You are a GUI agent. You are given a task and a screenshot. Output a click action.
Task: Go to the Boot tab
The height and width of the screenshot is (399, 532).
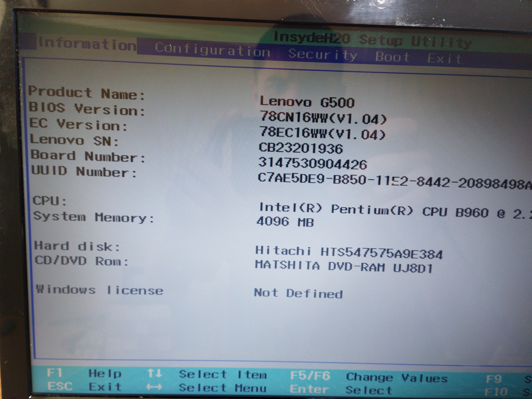[392, 57]
